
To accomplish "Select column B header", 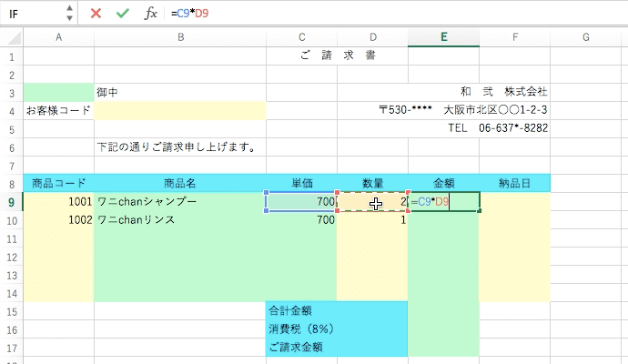I will coord(180,37).
